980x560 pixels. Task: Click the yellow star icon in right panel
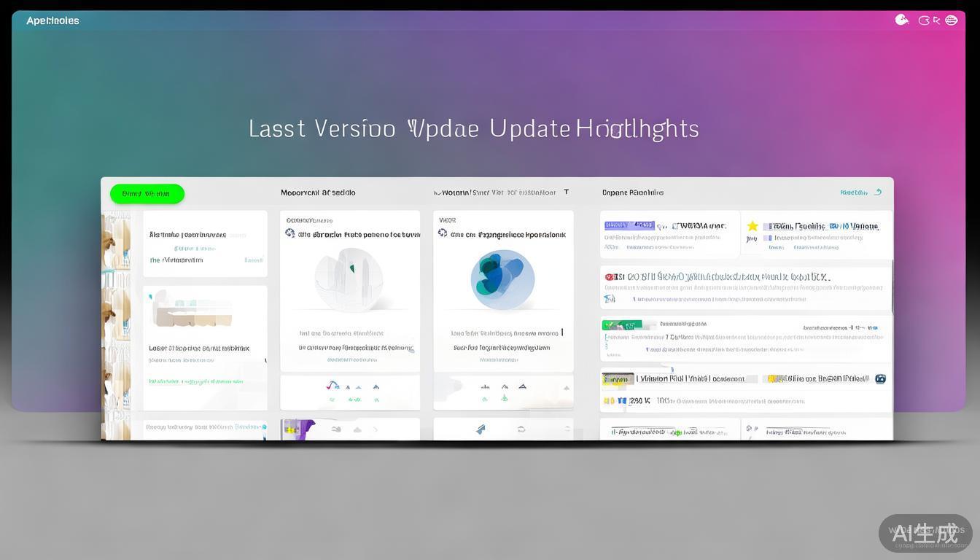pyautogui.click(x=752, y=226)
